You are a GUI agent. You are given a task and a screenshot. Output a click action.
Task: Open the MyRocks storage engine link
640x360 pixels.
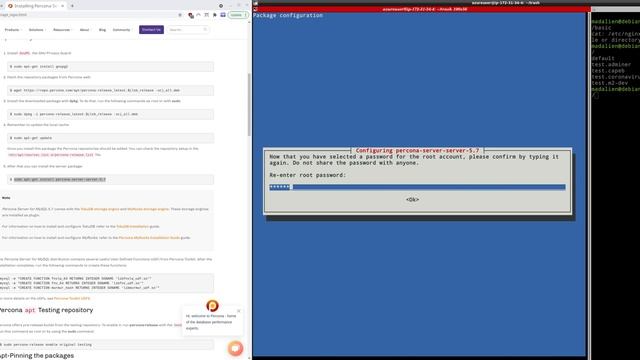pos(148,209)
